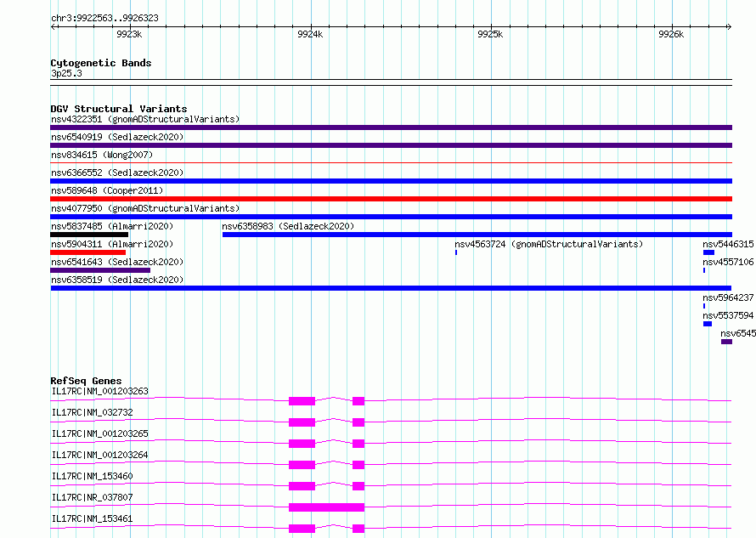Click the nsv4563724 gnomAD variant label
The width and height of the screenshot is (756, 538).
click(549, 244)
